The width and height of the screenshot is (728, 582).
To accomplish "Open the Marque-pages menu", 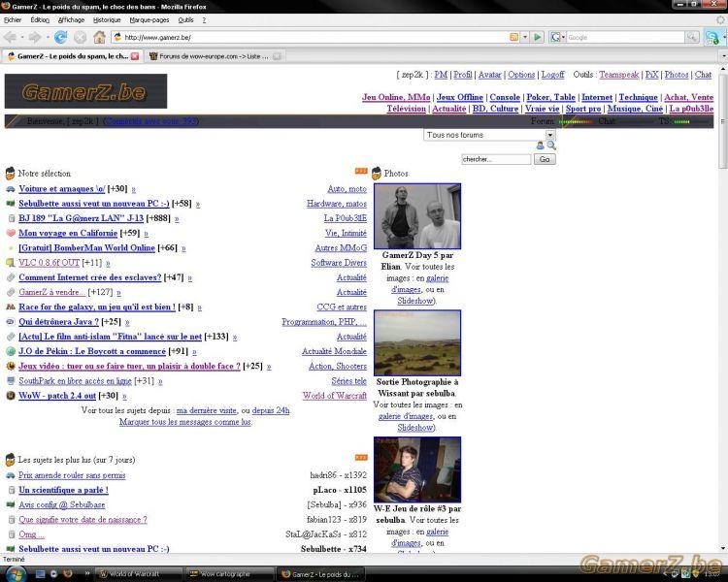I will (x=149, y=20).
